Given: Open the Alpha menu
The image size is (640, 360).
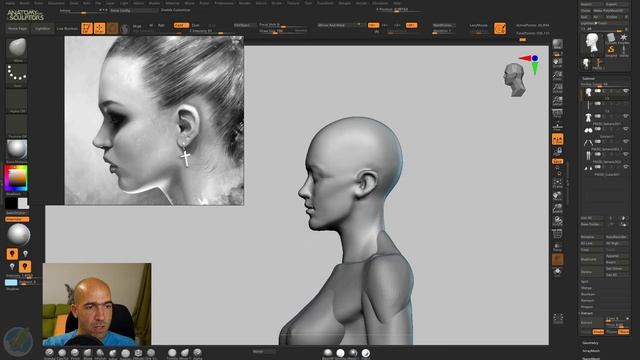Looking at the screenshot, I should tap(10, 3).
